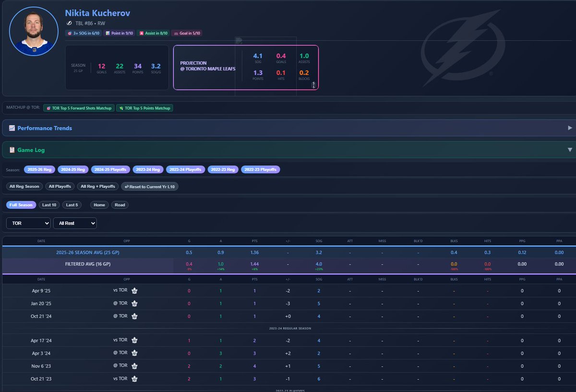Click the Apr 9 '25 date cell
The width and height of the screenshot is (576, 392).
point(41,290)
